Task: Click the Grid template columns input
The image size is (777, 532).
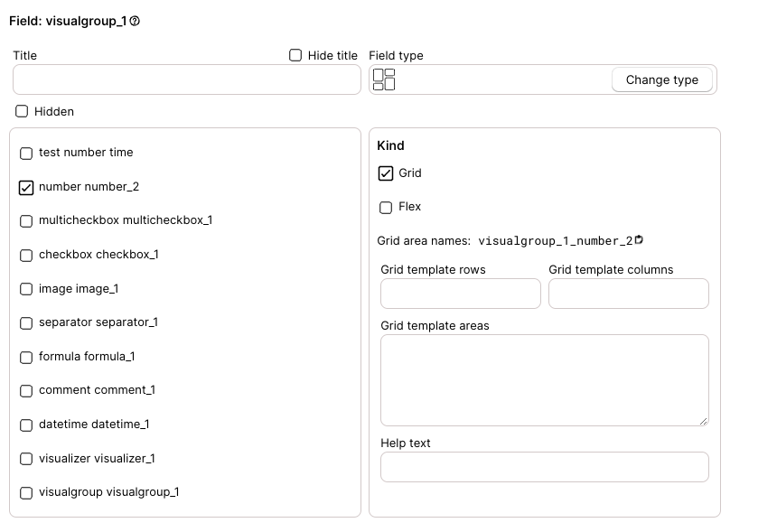Action: coord(628,294)
